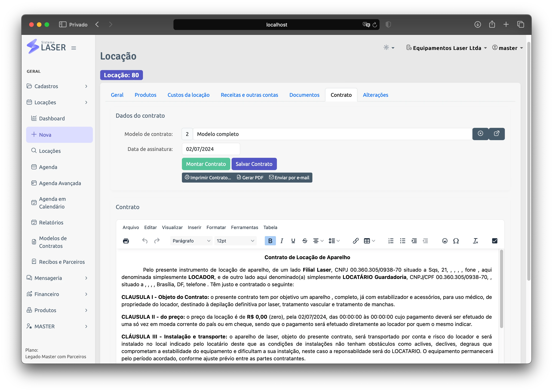
Task: Click the Montar Contrato button
Action: (206, 164)
